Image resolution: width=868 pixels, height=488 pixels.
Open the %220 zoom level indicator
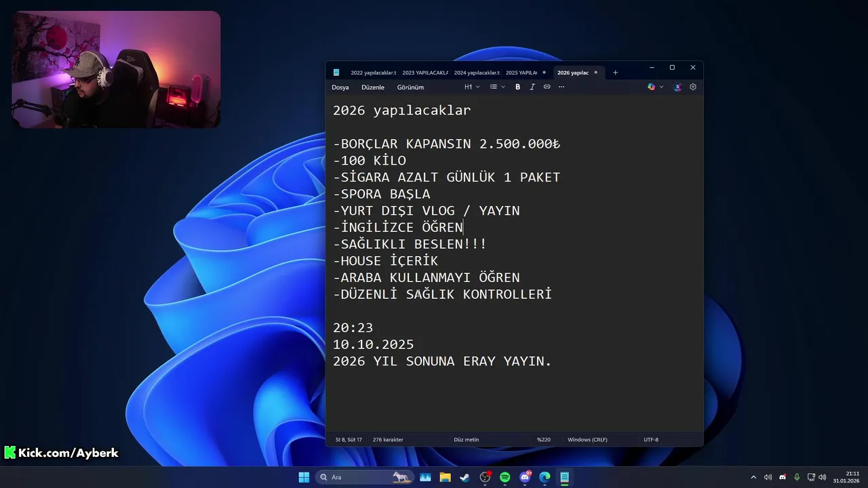544,440
